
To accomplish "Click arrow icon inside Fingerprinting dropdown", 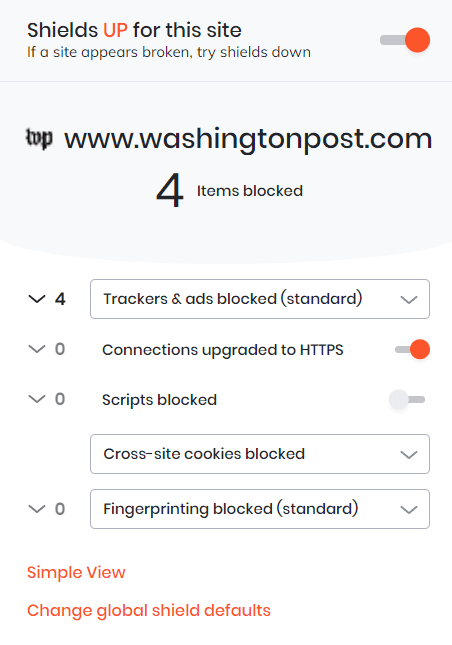I will pos(409,510).
